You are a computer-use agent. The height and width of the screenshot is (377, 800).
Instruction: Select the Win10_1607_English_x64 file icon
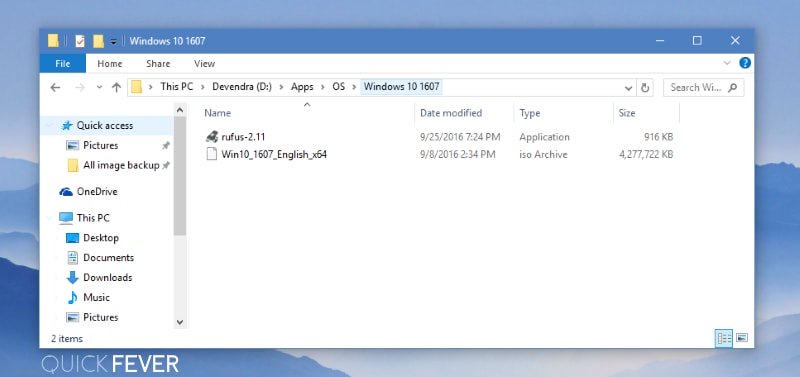[x=212, y=154]
